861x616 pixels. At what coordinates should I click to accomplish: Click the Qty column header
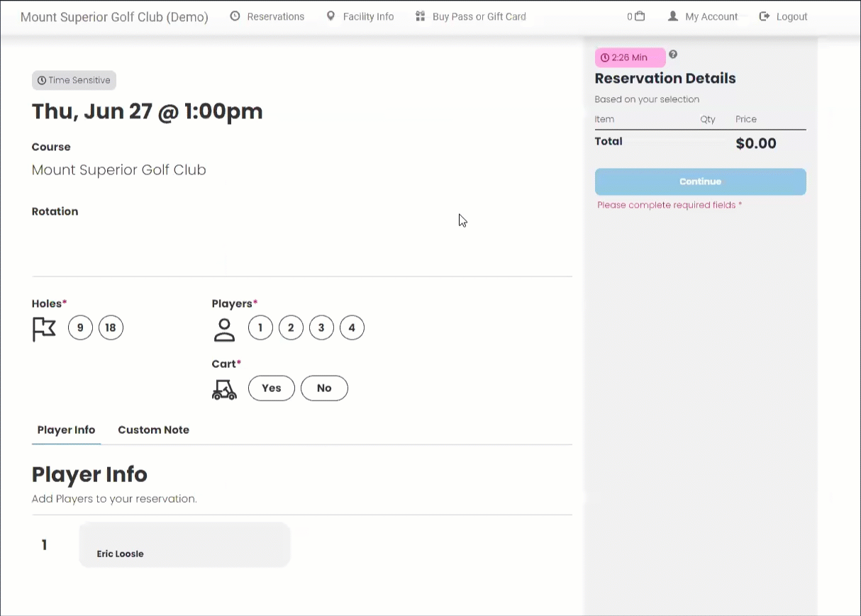pos(708,119)
